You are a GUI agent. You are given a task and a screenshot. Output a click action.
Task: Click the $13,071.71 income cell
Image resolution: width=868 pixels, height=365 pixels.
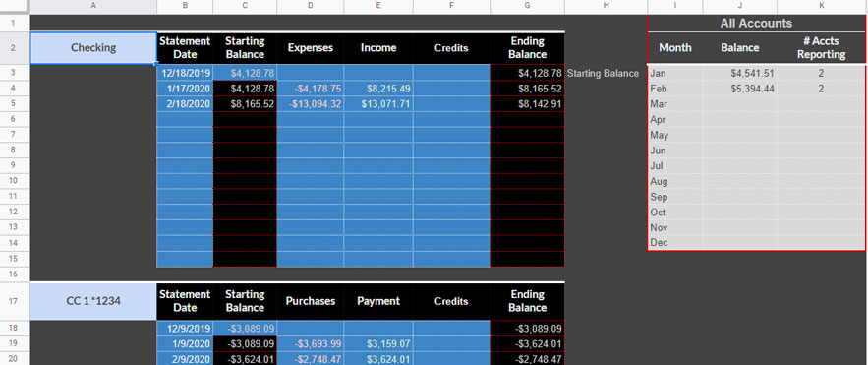[x=378, y=104]
